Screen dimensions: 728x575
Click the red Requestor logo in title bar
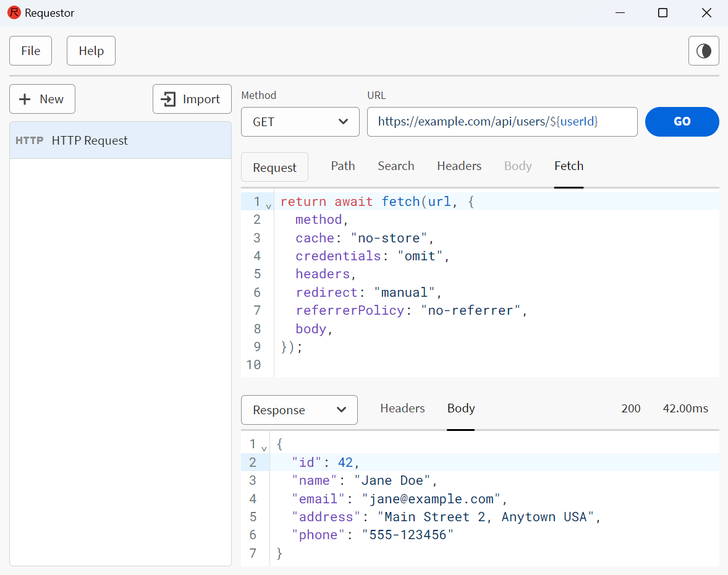pyautogui.click(x=14, y=12)
